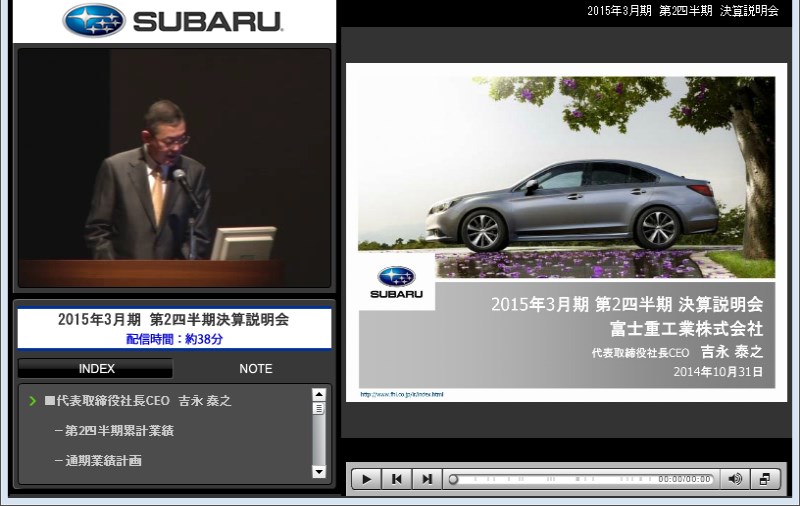The height and width of the screenshot is (506, 800).
Task: Click the index list scroll up arrow
Action: pyautogui.click(x=319, y=394)
